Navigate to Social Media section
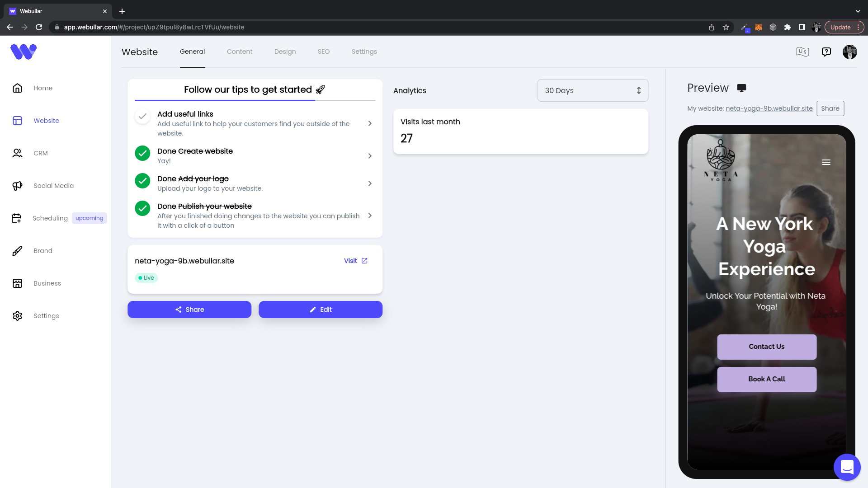The height and width of the screenshot is (488, 868). pos(54,185)
